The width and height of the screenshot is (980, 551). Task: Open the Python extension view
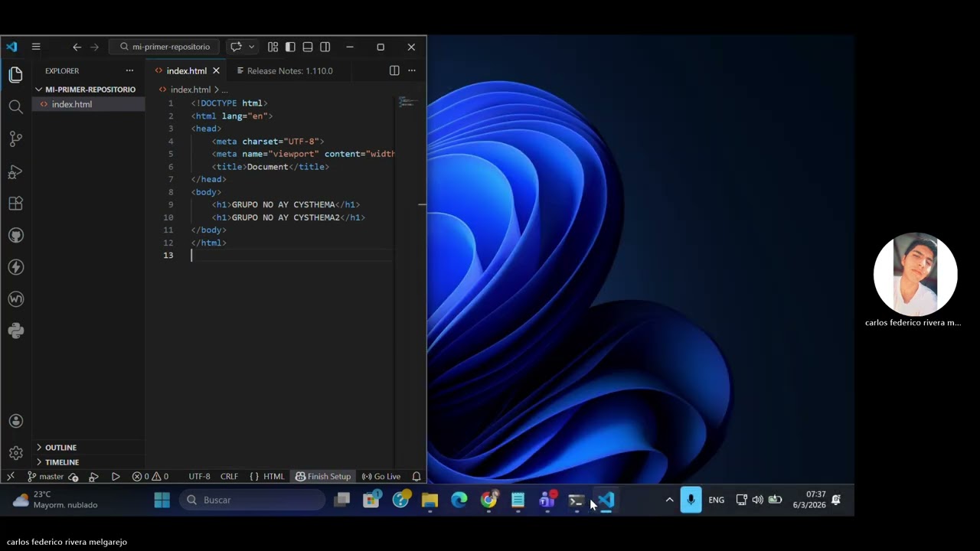(15, 331)
